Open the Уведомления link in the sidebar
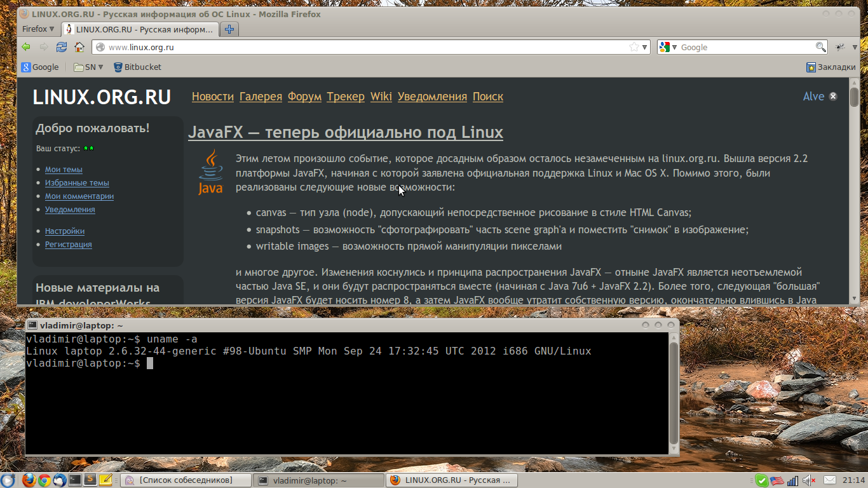Image resolution: width=868 pixels, height=488 pixels. [70, 209]
